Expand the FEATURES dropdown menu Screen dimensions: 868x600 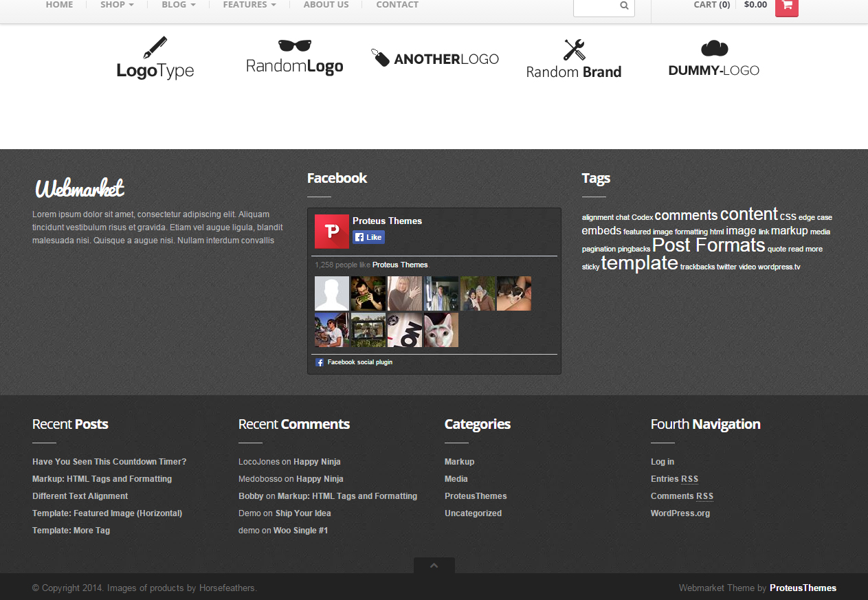(249, 5)
